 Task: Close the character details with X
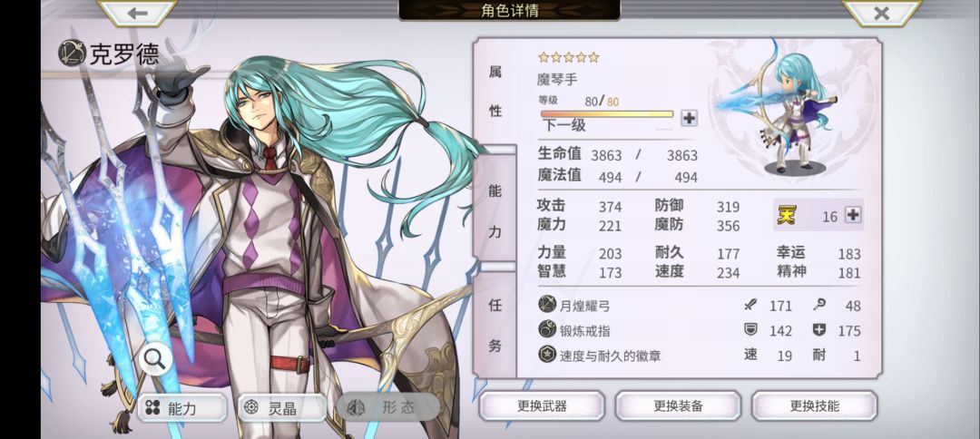881,13
